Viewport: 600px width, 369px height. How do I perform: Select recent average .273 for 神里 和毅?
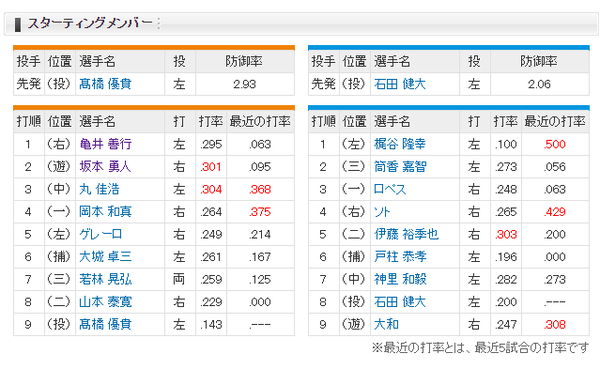[555, 280]
